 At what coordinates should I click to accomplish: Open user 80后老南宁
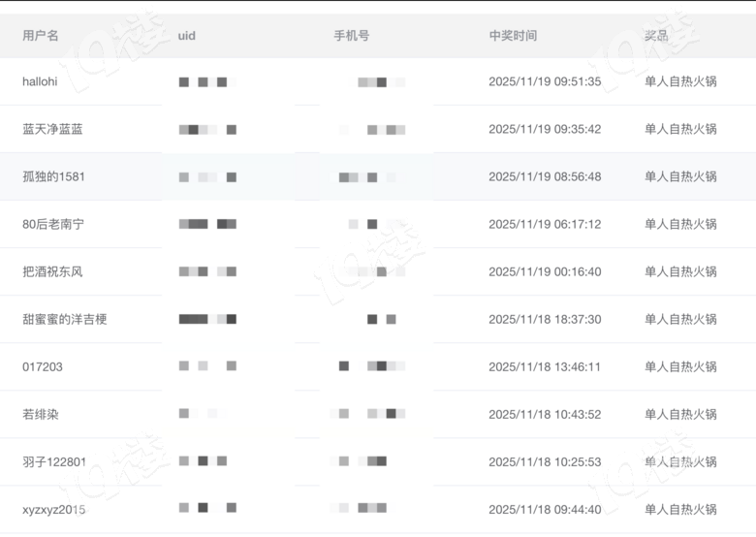tap(53, 225)
